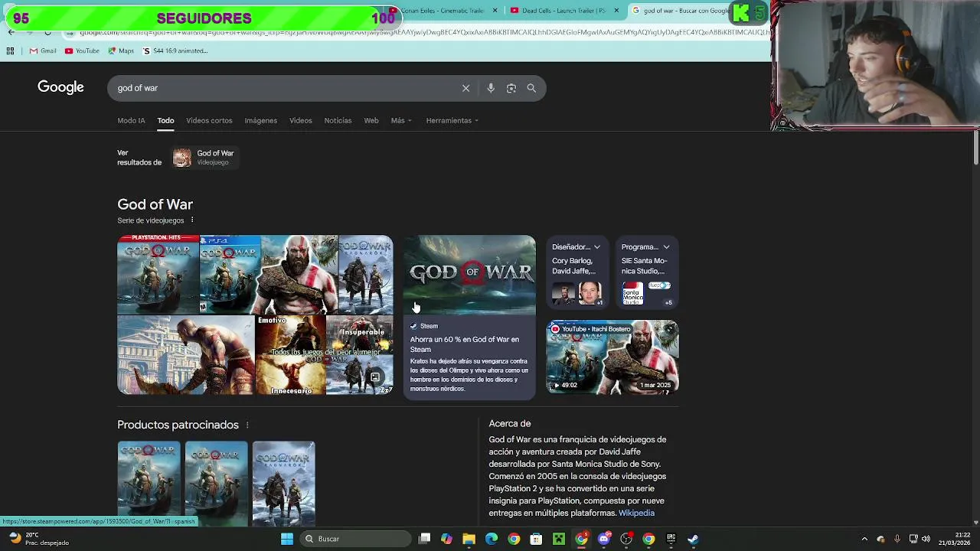980x551 pixels.
Task: Open Microsoft Store from the taskbar
Action: 536,539
